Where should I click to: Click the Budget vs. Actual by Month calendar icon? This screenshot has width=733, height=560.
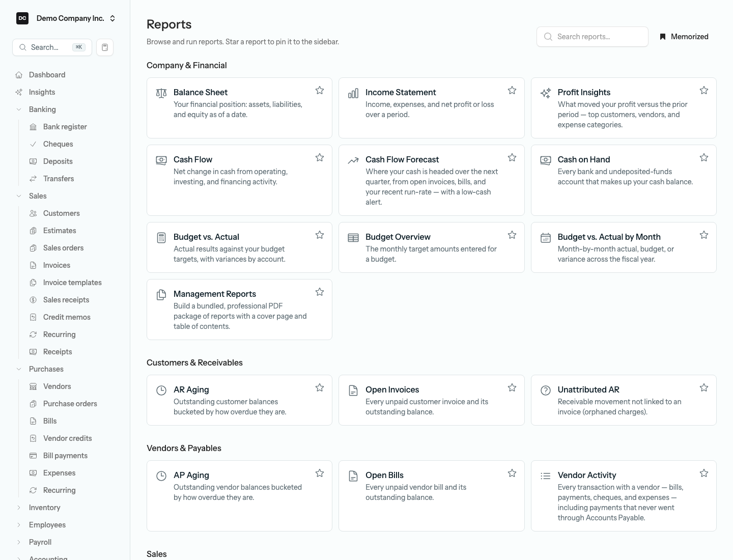tap(546, 238)
